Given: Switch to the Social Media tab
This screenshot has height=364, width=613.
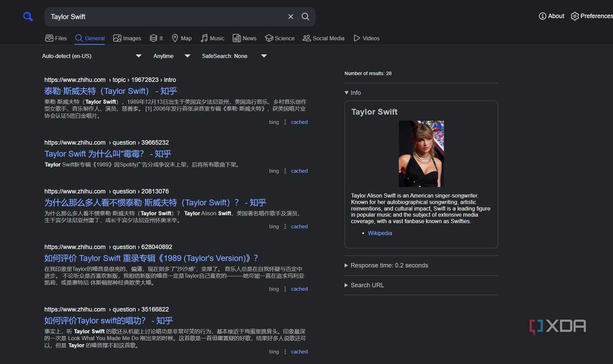Looking at the screenshot, I should coord(323,38).
